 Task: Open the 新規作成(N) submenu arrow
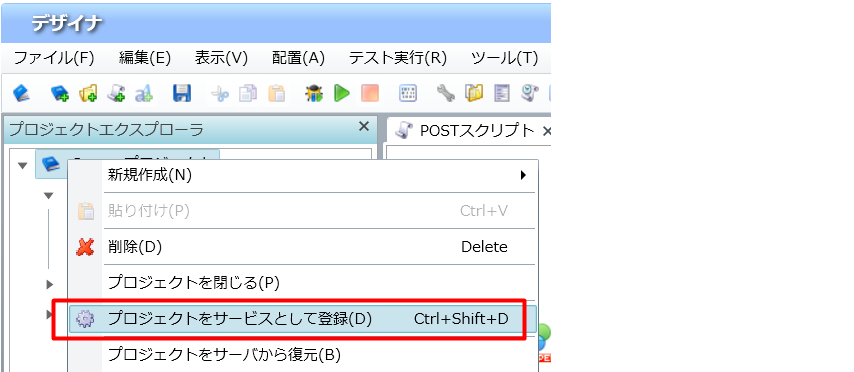pos(523,175)
